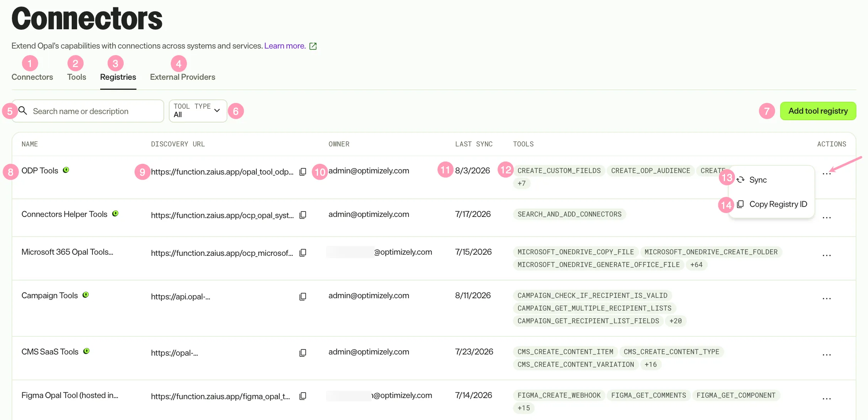
Task: Click the green status icon beside ODP Tools
Action: pyautogui.click(x=66, y=170)
